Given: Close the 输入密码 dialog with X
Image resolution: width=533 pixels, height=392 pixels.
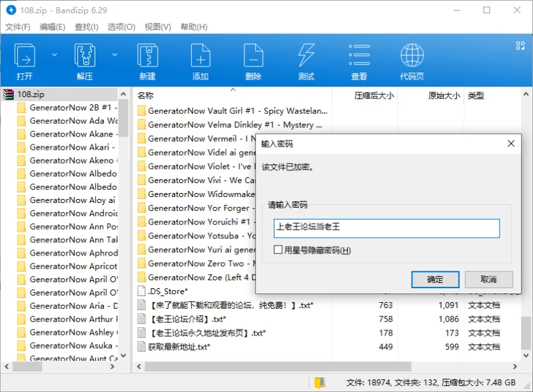Looking at the screenshot, I should (511, 144).
